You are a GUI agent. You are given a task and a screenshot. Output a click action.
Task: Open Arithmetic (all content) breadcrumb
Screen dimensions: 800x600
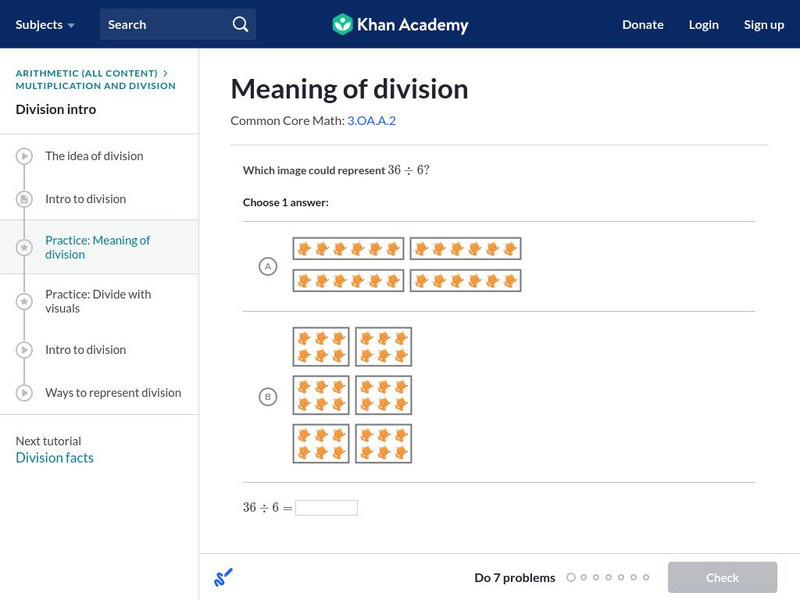87,73
